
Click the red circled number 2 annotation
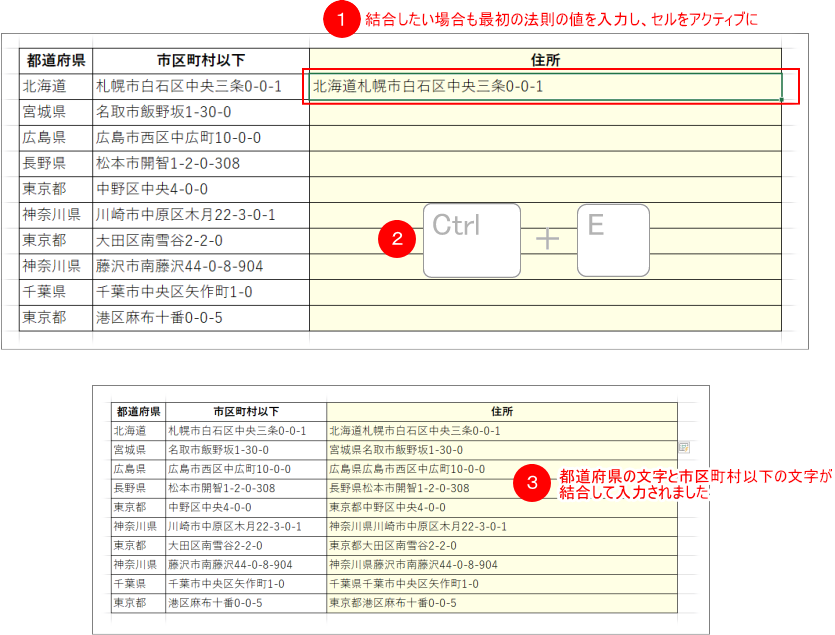coord(399,239)
